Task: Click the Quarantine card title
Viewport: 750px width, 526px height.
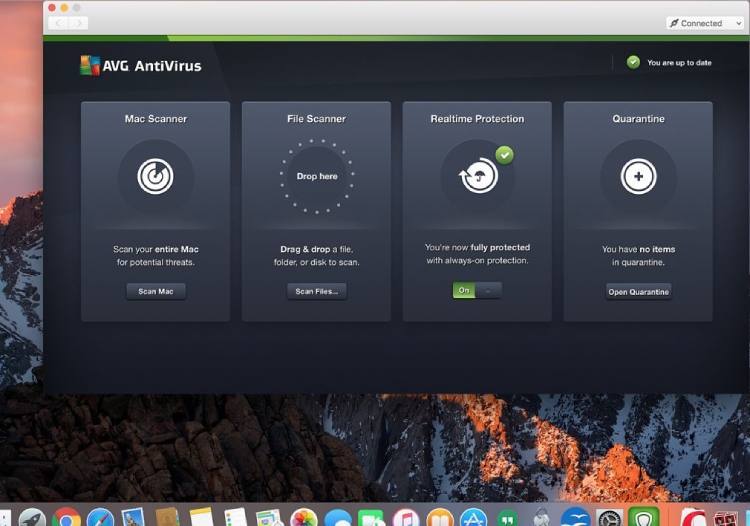Action: tap(639, 119)
